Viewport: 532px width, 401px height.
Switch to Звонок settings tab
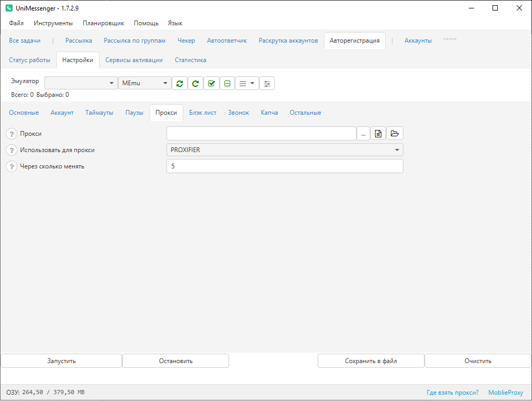[239, 113]
